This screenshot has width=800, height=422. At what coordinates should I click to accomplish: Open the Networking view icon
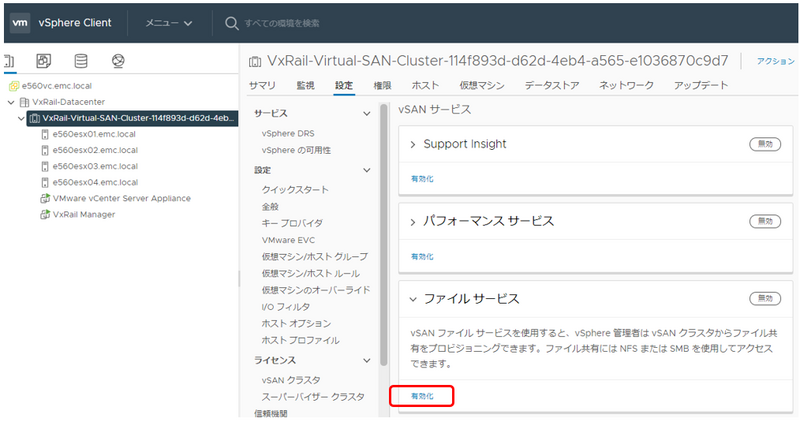point(118,61)
